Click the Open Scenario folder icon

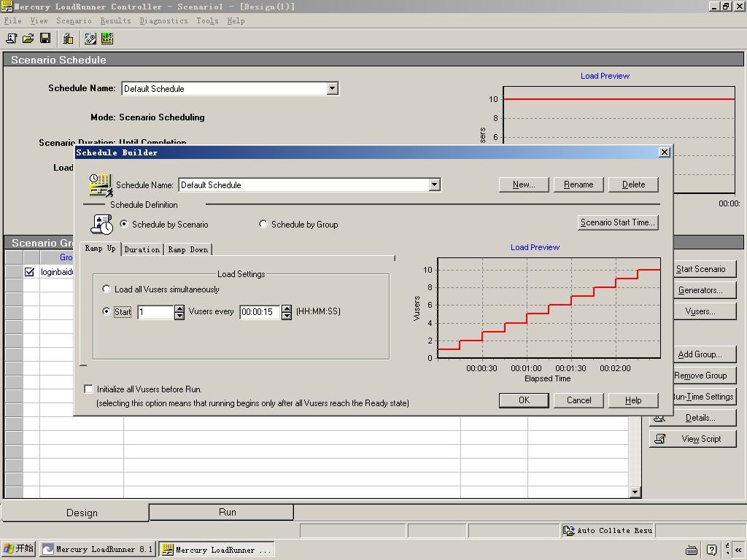pos(28,39)
